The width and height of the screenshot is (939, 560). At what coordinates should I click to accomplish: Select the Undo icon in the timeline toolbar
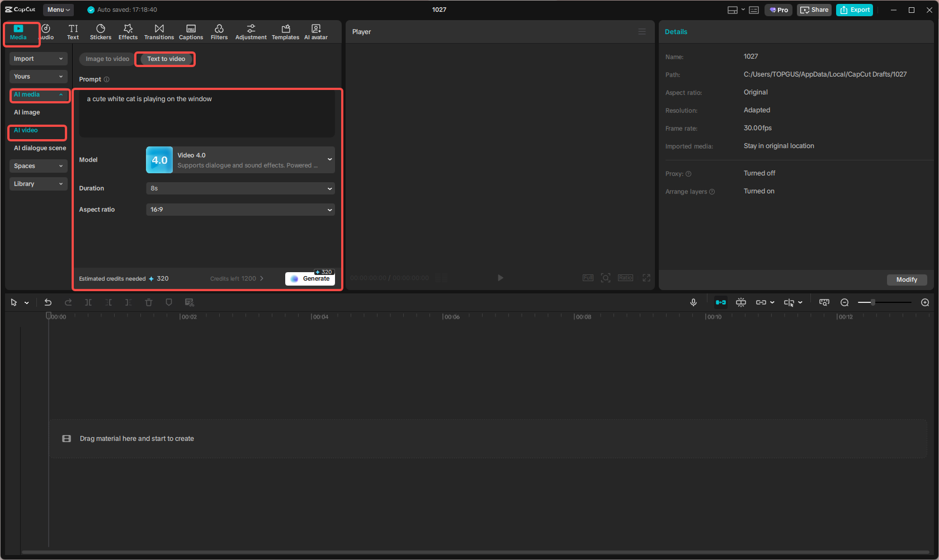48,302
